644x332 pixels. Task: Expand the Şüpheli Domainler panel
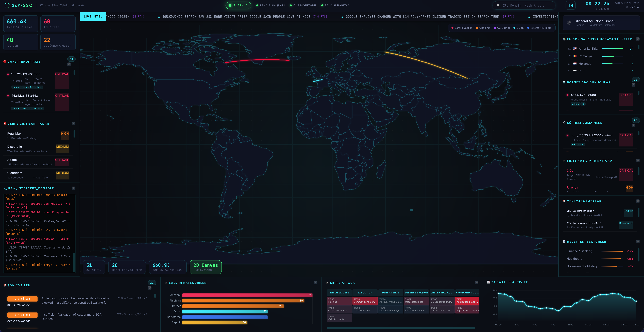pos(633,125)
